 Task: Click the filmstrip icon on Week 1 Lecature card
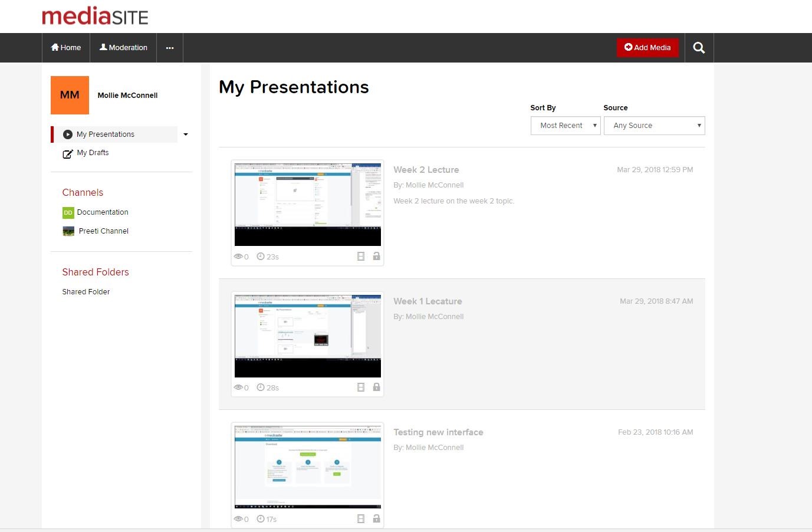(x=360, y=387)
